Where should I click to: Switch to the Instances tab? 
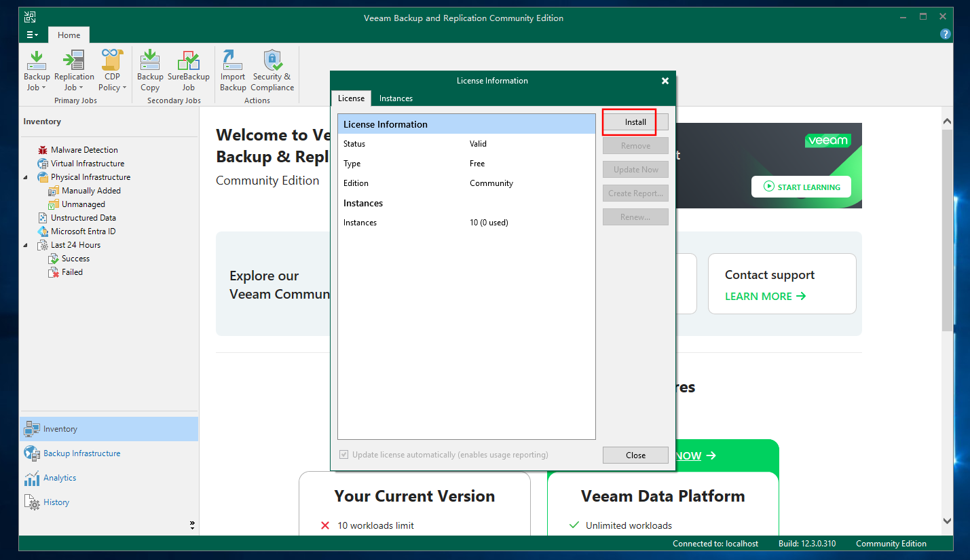tap(396, 98)
